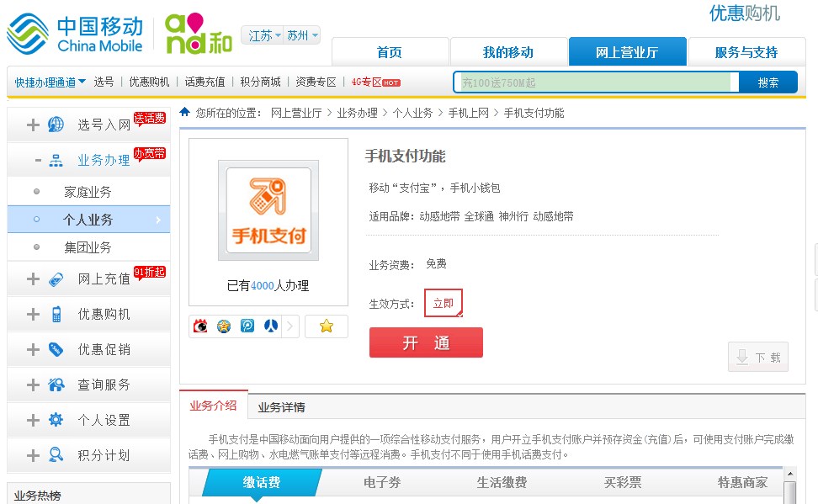Switch to the 我的移动 tab
The image size is (818, 504).
508,52
